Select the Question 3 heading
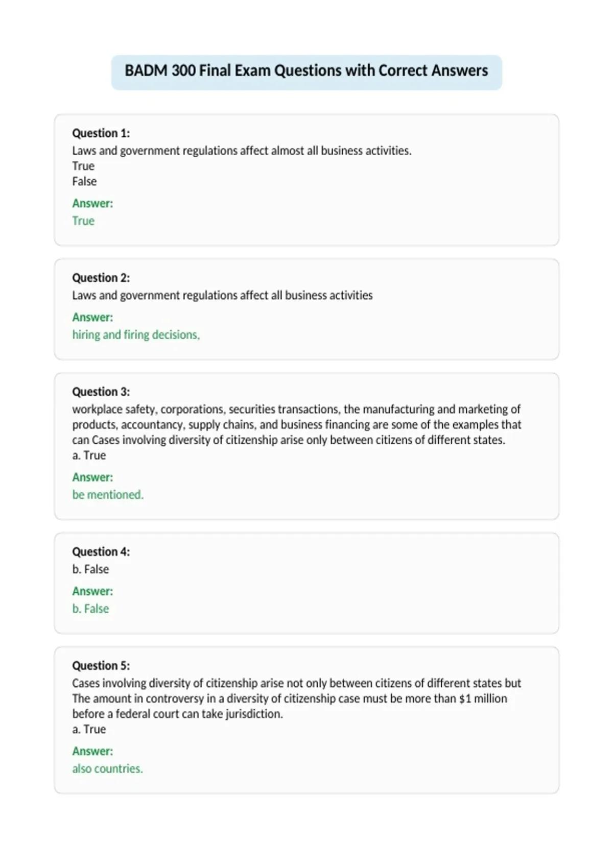 pyautogui.click(x=101, y=392)
